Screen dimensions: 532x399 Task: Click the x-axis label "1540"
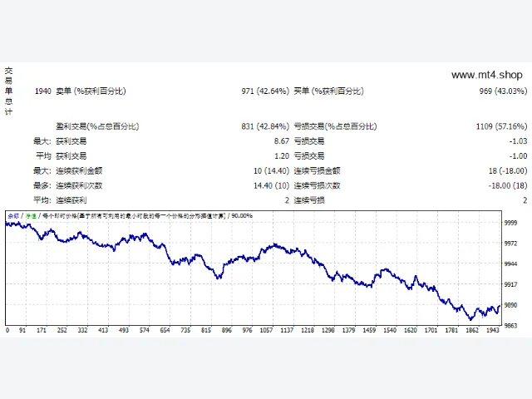tap(390, 330)
